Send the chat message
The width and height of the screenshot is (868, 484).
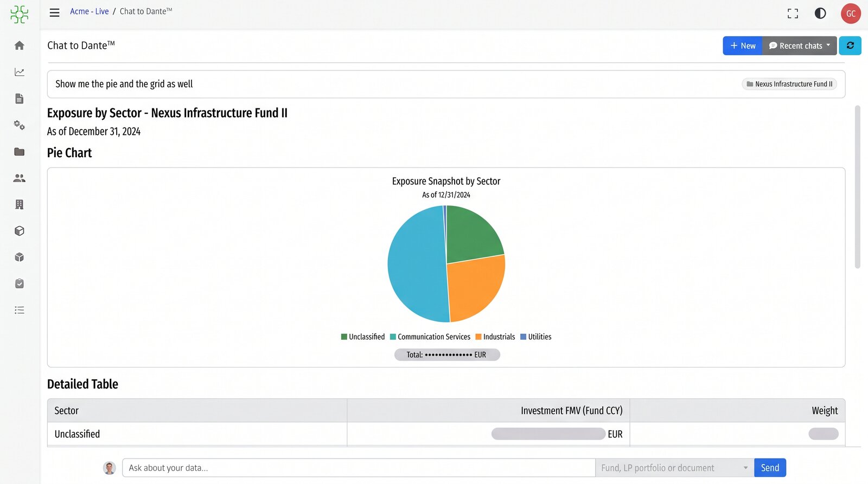[x=770, y=468]
